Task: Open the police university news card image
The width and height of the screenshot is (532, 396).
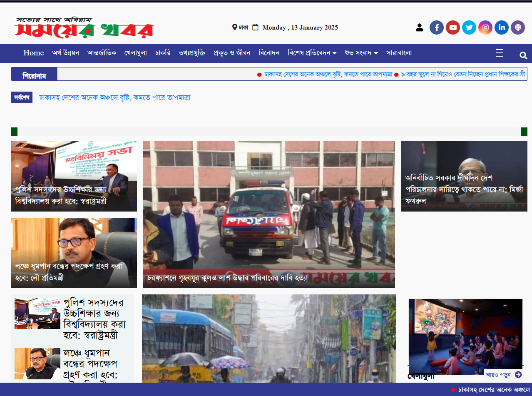Action: pos(74,176)
